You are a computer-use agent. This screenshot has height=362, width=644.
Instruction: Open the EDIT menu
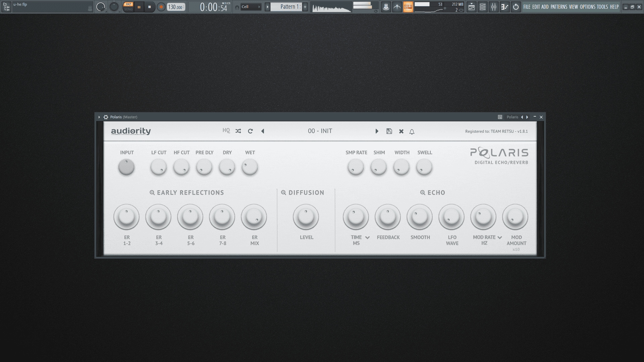coord(536,7)
